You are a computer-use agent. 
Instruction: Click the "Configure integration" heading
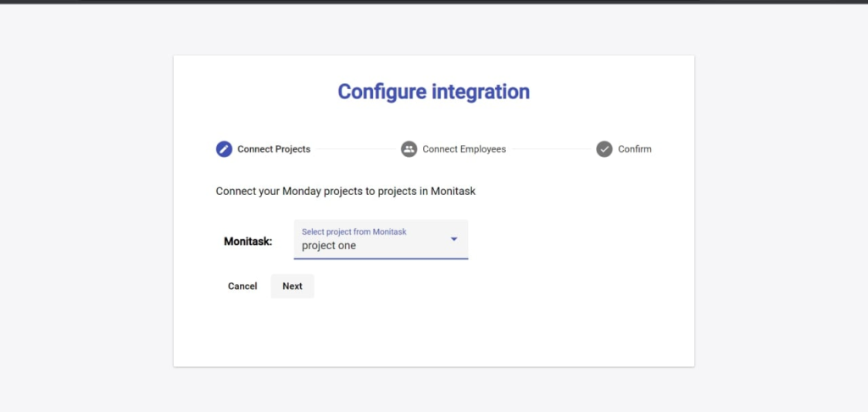[433, 92]
